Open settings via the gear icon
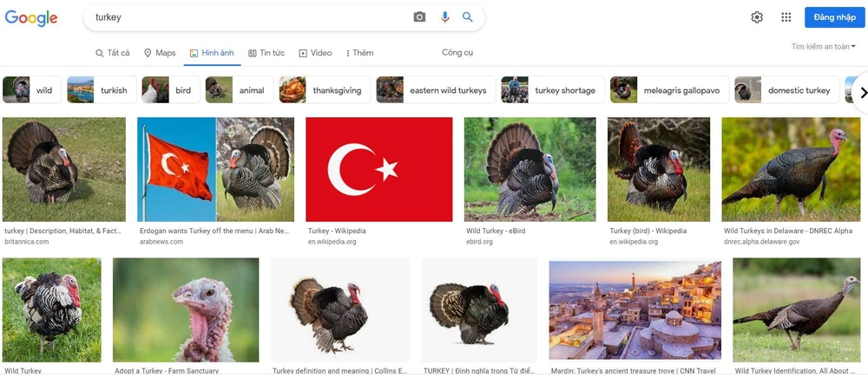 (x=757, y=17)
